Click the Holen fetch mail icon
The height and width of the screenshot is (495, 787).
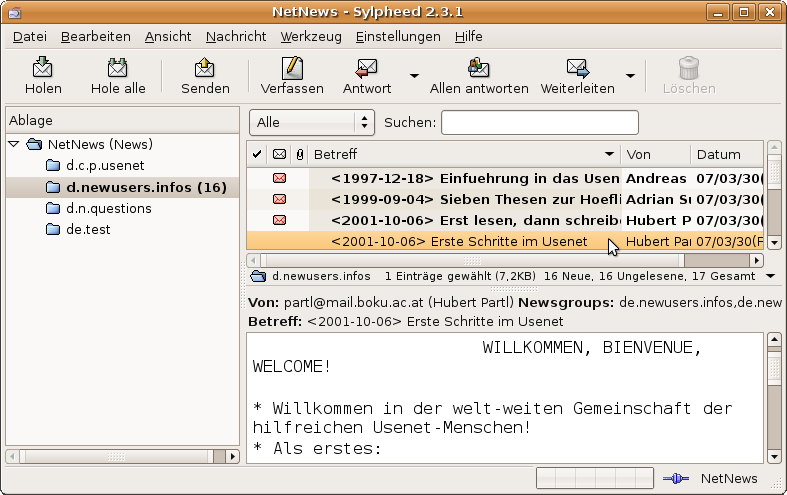(x=43, y=68)
